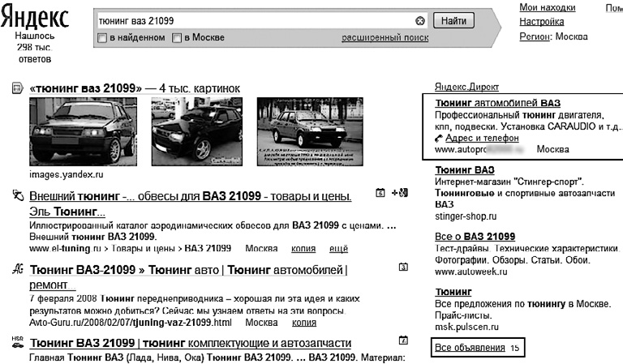Open the first car thumbnail in image results
The width and height of the screenshot is (623, 364).
click(83, 131)
